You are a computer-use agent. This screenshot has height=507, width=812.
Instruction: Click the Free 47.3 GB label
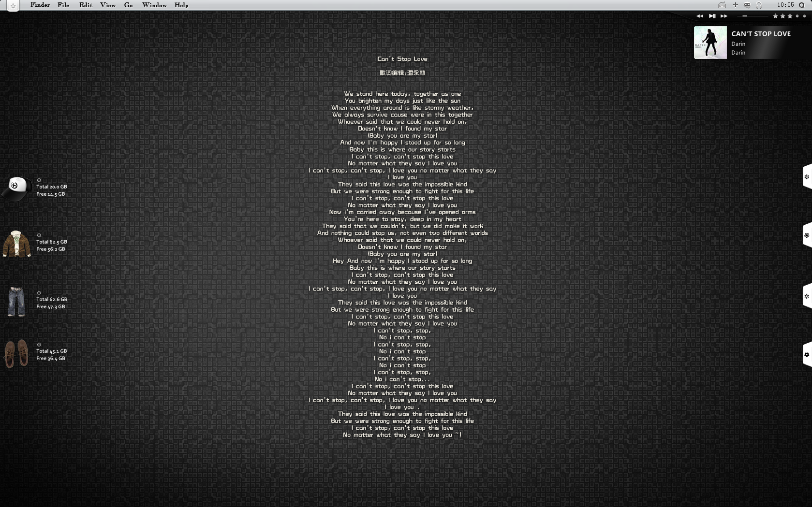coord(51,306)
